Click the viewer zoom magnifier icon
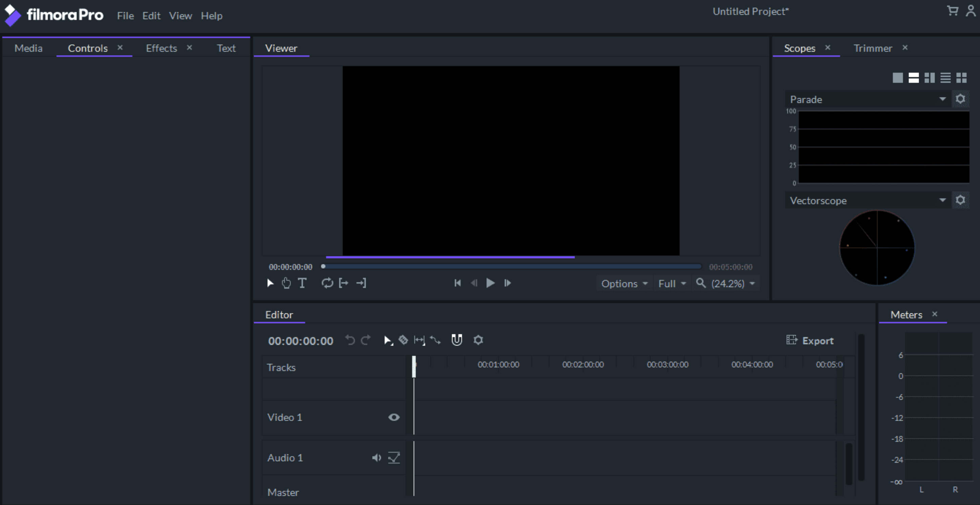 701,283
